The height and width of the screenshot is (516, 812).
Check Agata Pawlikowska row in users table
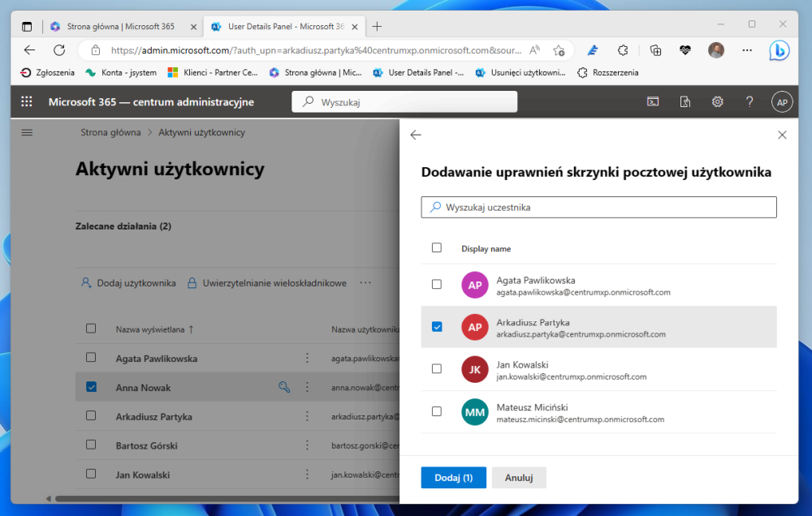pyautogui.click(x=91, y=357)
